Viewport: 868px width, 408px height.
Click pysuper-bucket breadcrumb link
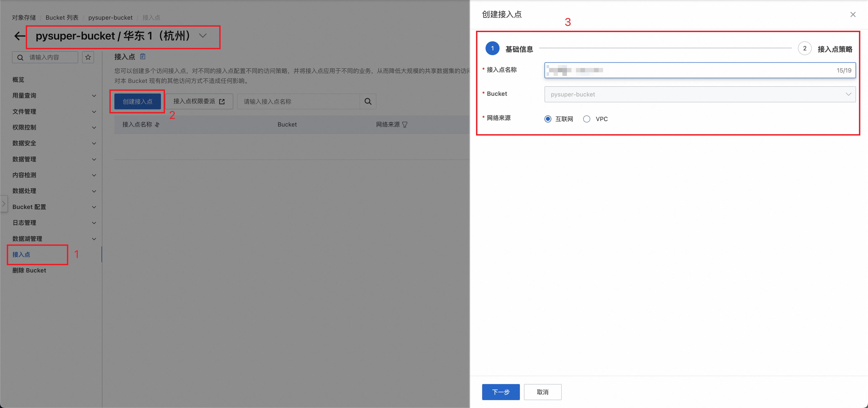111,17
